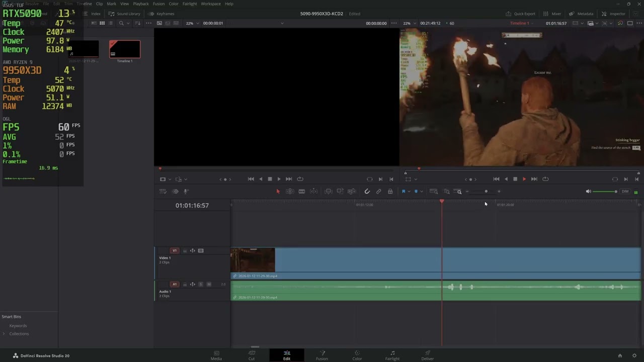The image size is (644, 362).
Task: Click the Custom Zoom icon
Action: click(x=458, y=192)
